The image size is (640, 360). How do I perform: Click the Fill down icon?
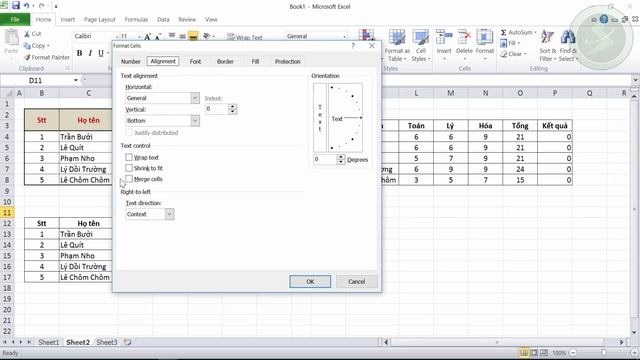[x=504, y=43]
